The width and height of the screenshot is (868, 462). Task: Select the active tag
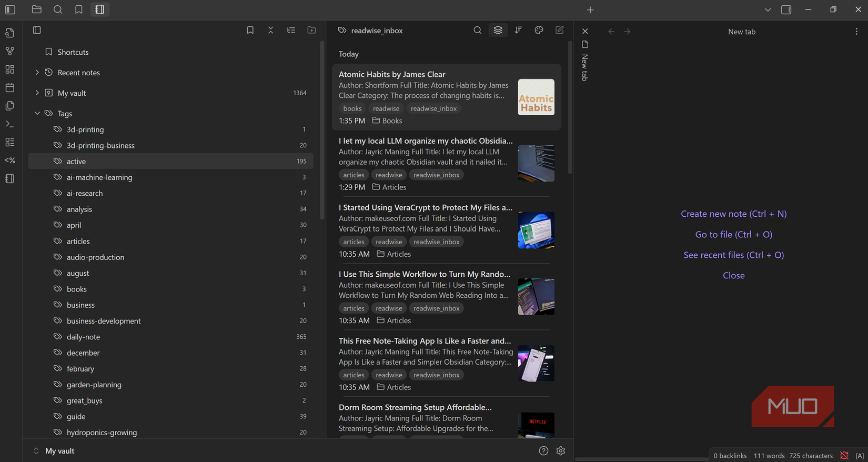click(171, 161)
